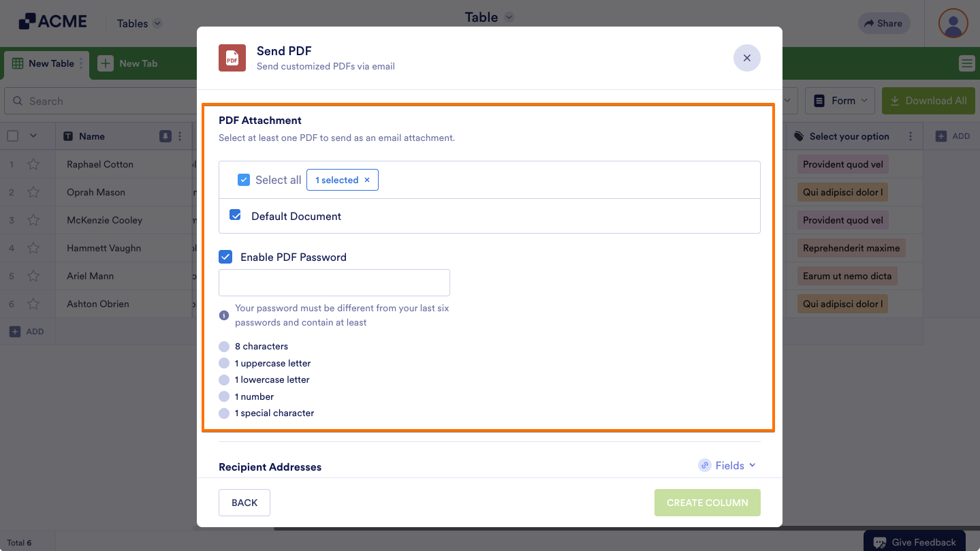Click the plus icon on New Tab

pos(106,63)
